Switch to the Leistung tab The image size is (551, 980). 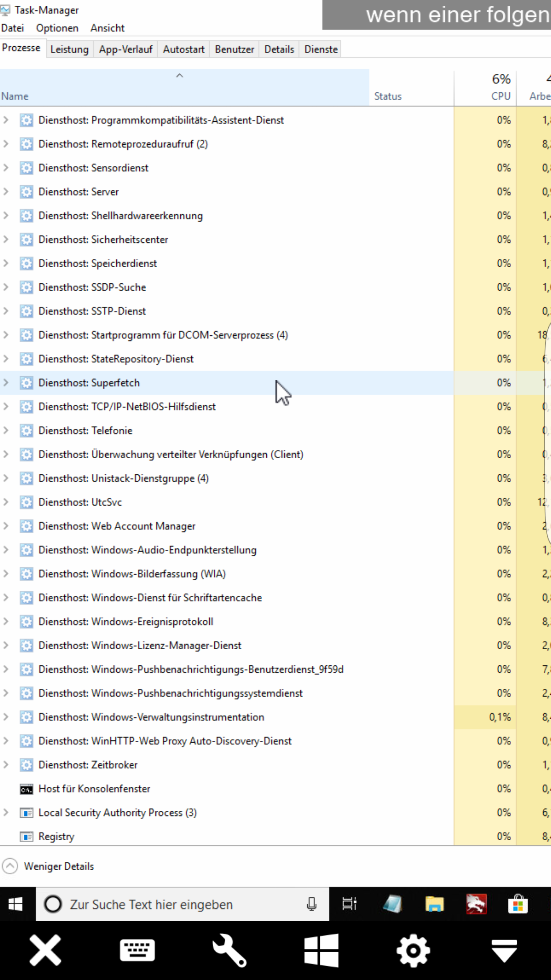click(x=70, y=49)
